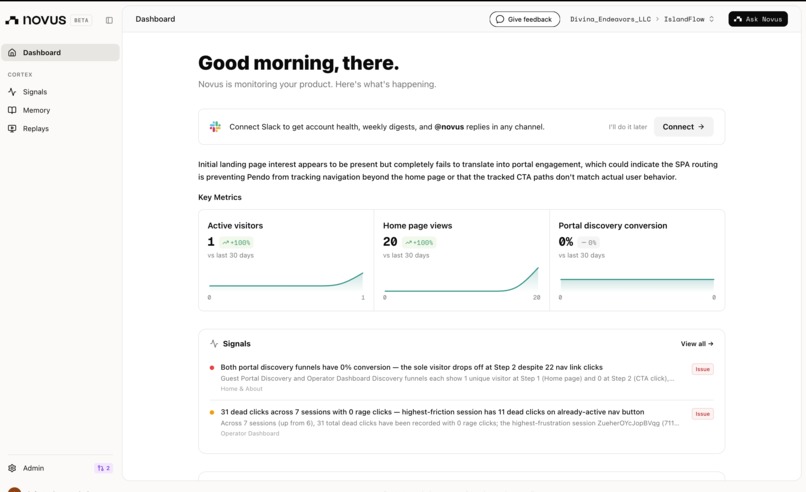Click the Issue tag on the portal funnels signal

coord(702,369)
